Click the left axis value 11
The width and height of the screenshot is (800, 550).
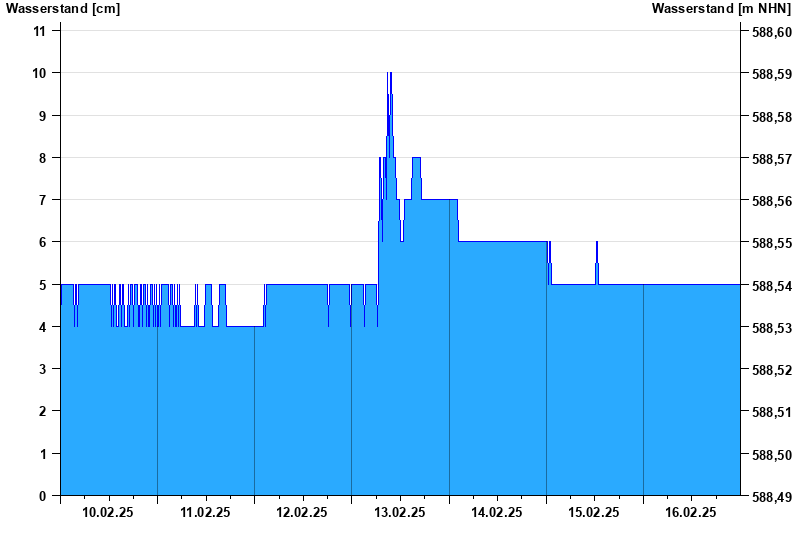39,32
